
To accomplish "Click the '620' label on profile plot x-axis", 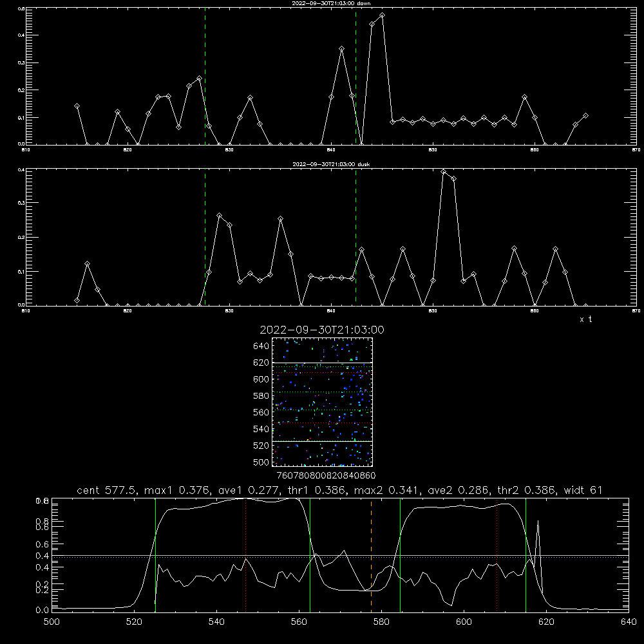I will pyautogui.click(x=547, y=622).
